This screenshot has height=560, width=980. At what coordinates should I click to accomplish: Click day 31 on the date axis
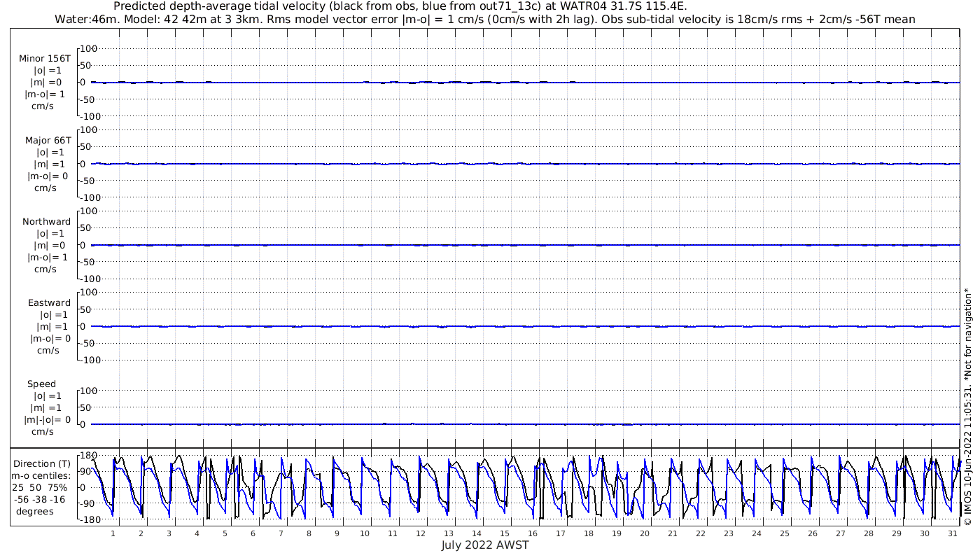(952, 533)
